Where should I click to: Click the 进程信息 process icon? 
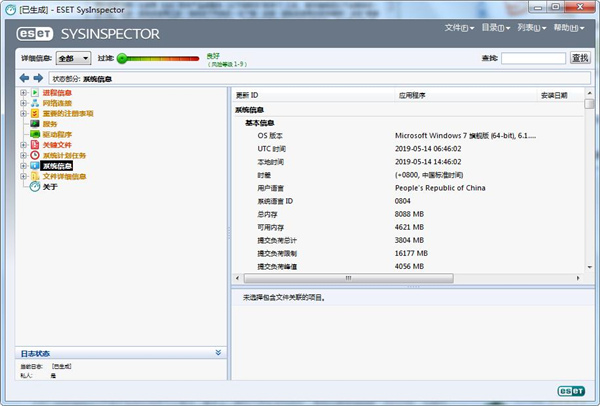pos(35,93)
